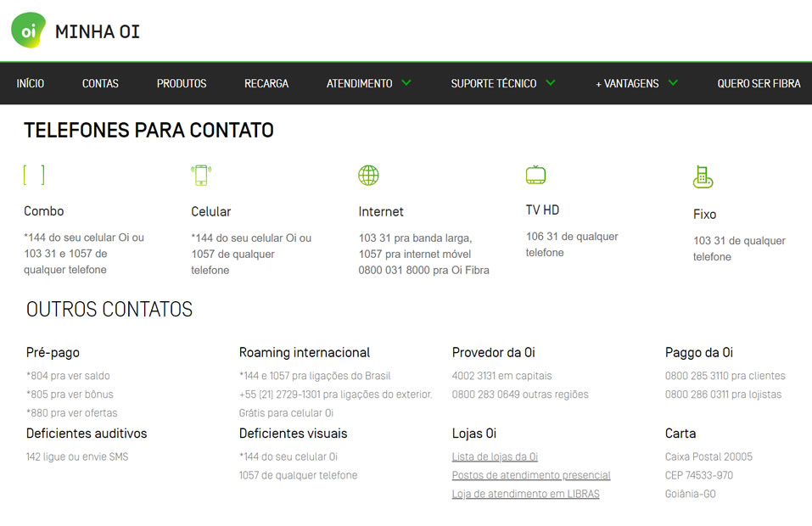Screen dimensions: 812x526
Task: Click Quero Ser Fibra in navigation
Action: [759, 83]
